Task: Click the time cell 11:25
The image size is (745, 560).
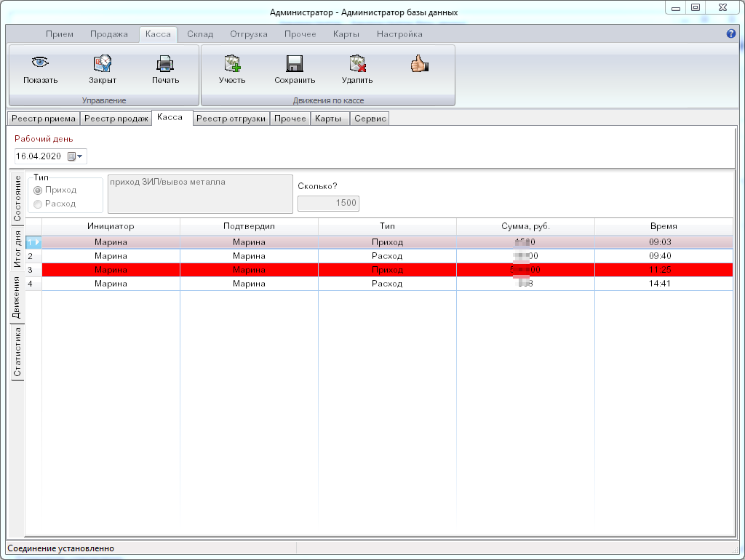Action: pyautogui.click(x=664, y=270)
